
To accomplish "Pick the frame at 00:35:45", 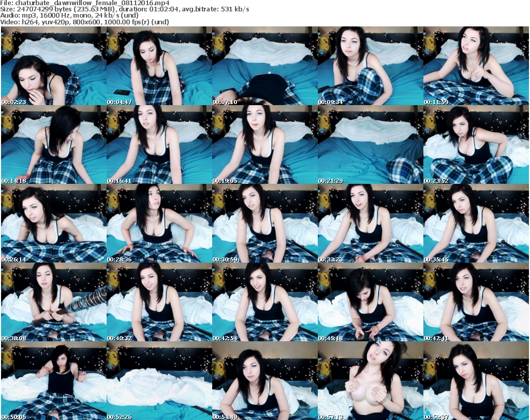I will [476, 224].
